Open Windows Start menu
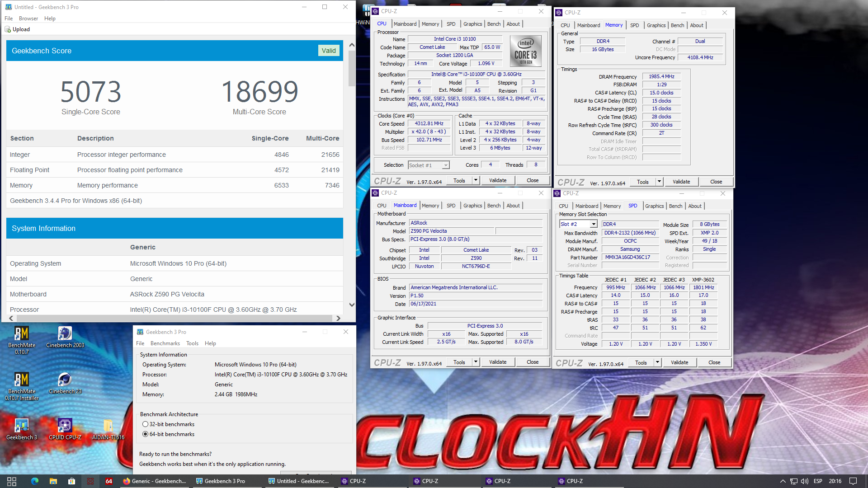Screen dimensions: 868x488 point(12,481)
